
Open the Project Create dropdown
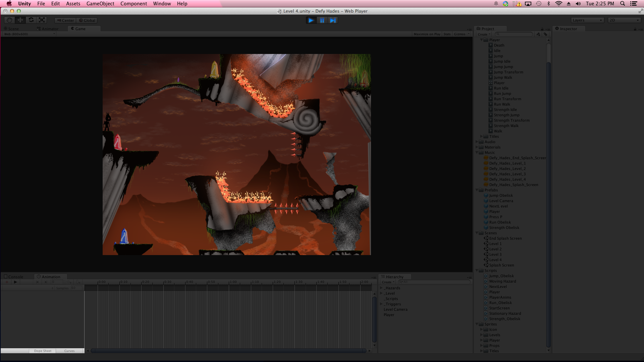click(484, 35)
